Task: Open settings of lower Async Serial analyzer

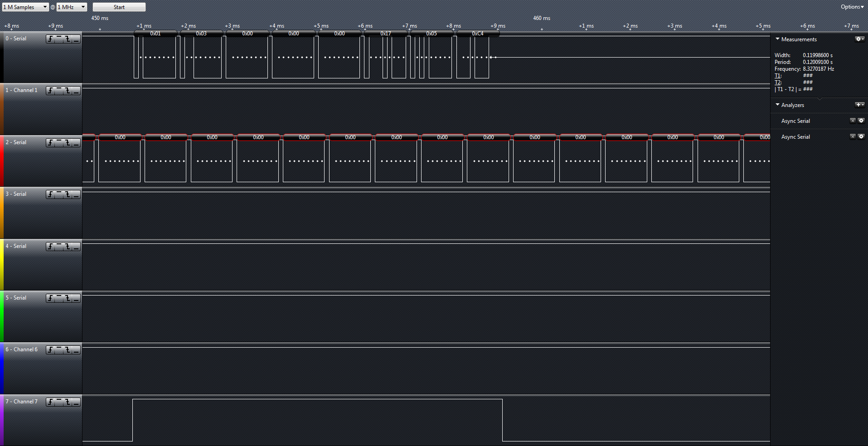Action: click(861, 136)
